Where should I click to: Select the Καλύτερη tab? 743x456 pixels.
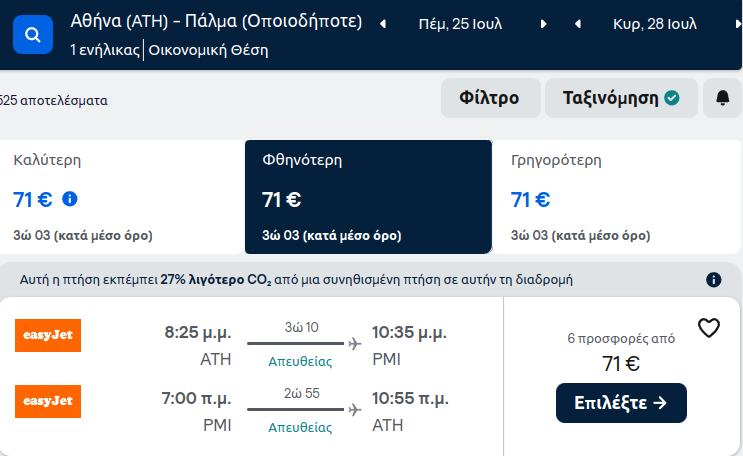tap(122, 197)
